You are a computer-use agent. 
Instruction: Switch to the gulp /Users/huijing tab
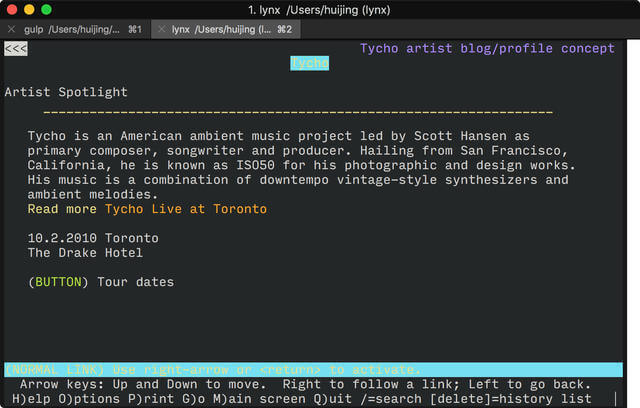tap(76, 29)
